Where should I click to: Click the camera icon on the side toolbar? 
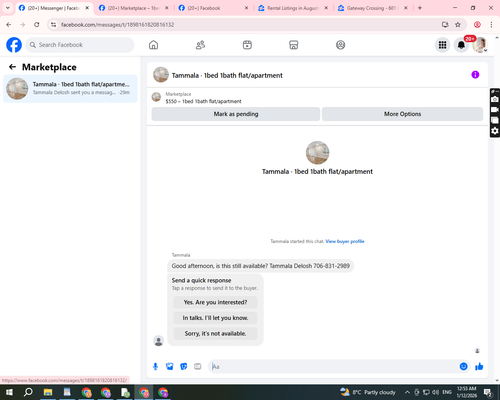click(x=495, y=99)
